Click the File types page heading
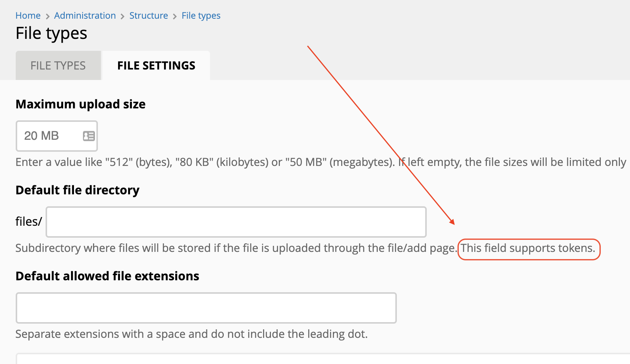 (51, 33)
